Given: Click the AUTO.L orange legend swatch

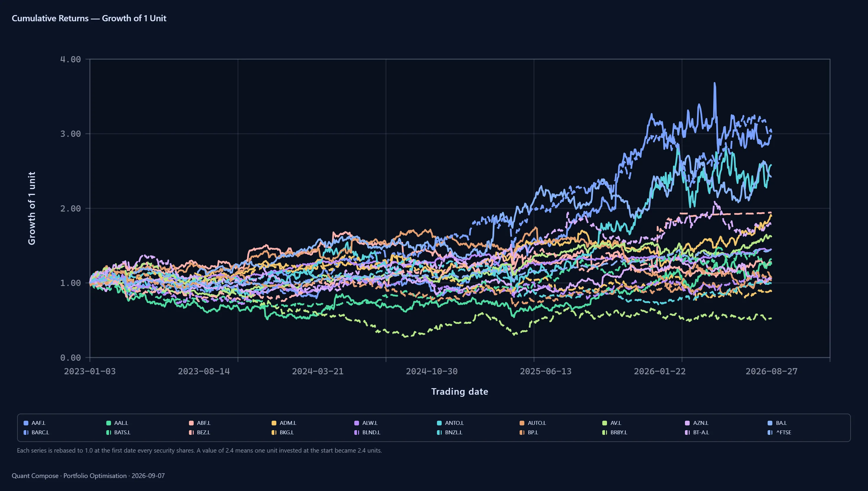Looking at the screenshot, I should (522, 423).
